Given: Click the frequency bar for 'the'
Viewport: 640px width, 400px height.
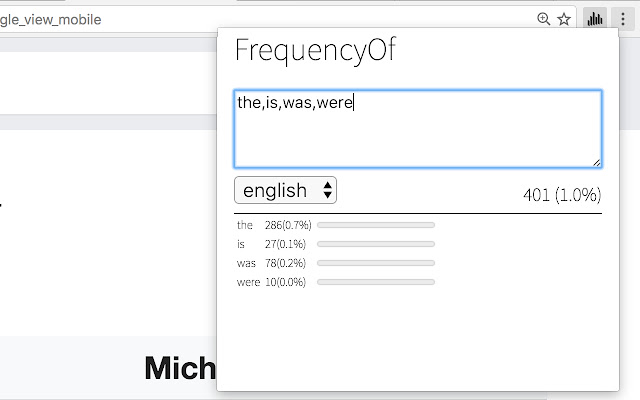Looking at the screenshot, I should pos(375,225).
